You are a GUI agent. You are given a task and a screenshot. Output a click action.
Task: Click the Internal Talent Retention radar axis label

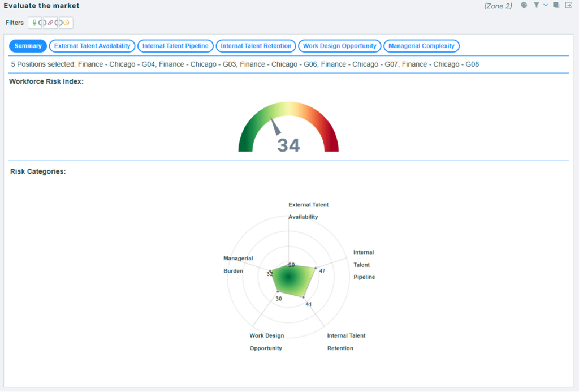[x=346, y=342]
